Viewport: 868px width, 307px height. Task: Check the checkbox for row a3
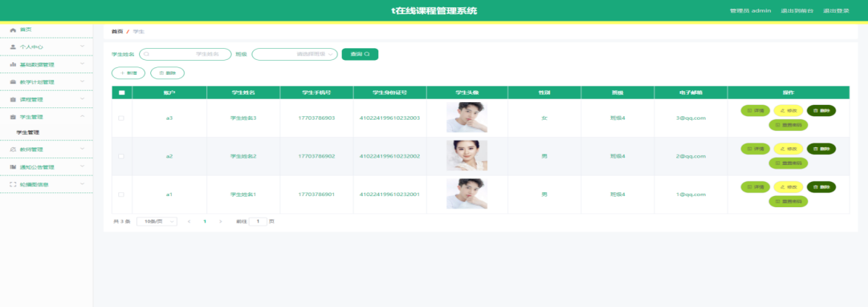click(x=121, y=118)
